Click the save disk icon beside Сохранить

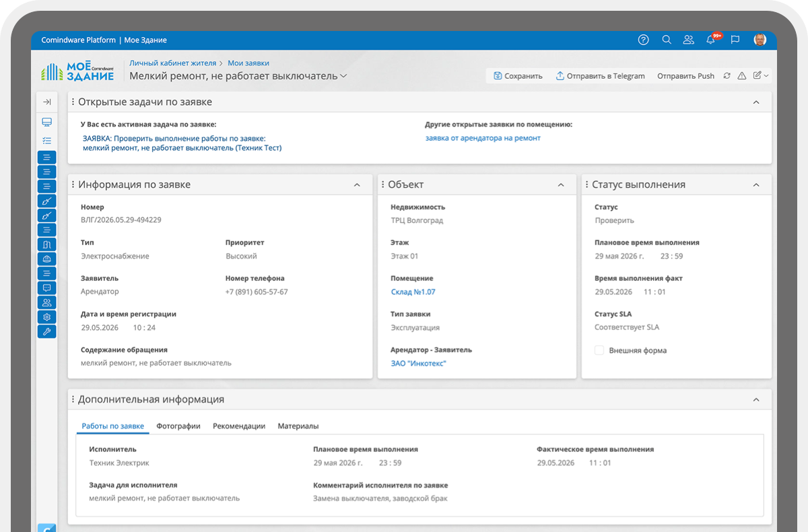498,76
